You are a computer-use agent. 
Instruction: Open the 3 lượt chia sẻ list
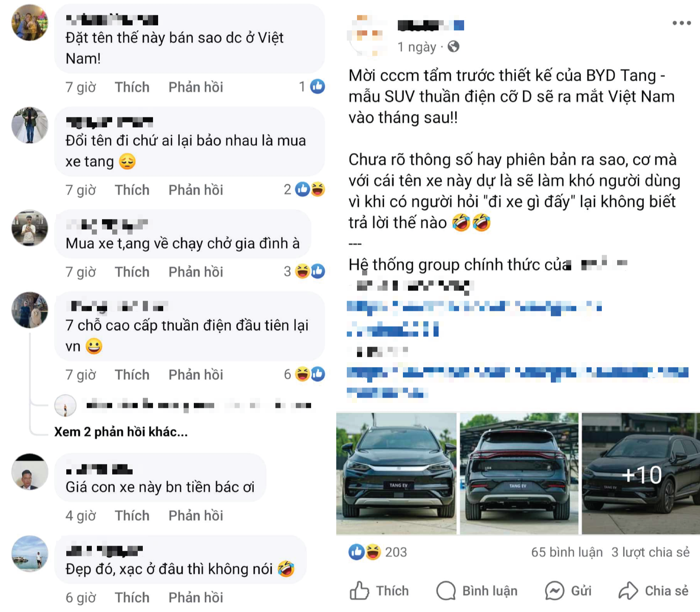[x=650, y=552]
